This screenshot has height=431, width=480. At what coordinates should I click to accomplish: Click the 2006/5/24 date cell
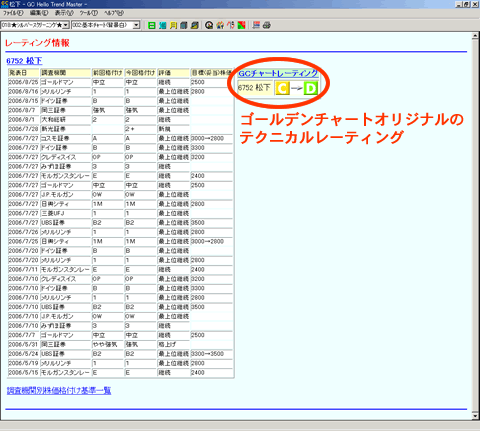pos(23,354)
